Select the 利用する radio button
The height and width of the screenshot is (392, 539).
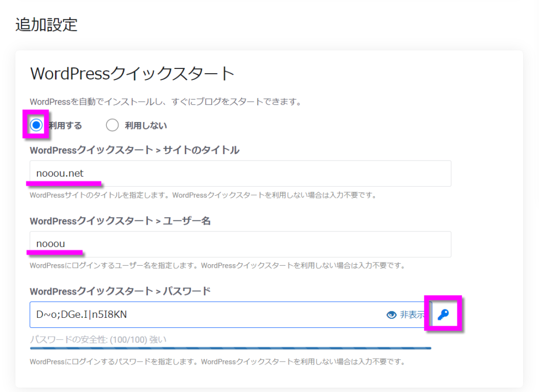[36, 125]
